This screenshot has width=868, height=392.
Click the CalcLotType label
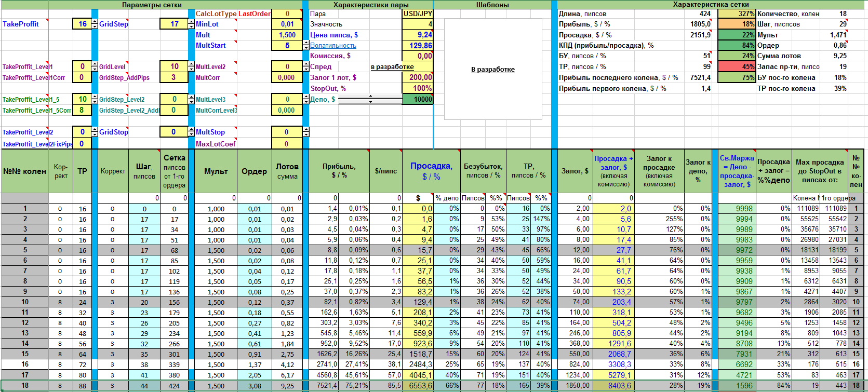pos(216,13)
